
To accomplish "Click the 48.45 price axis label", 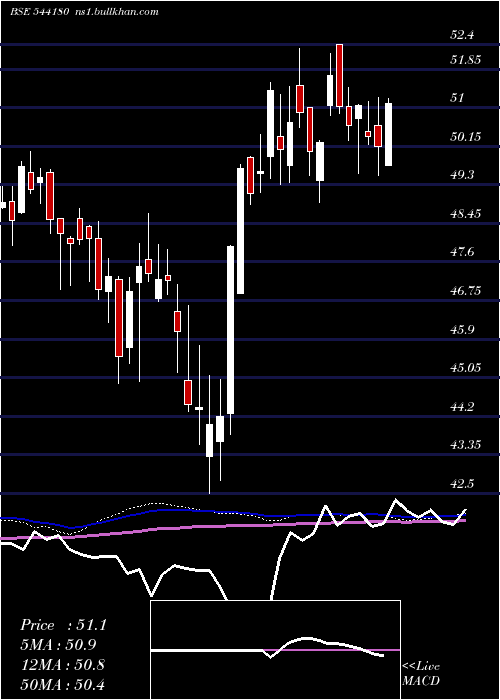I will 466,214.
